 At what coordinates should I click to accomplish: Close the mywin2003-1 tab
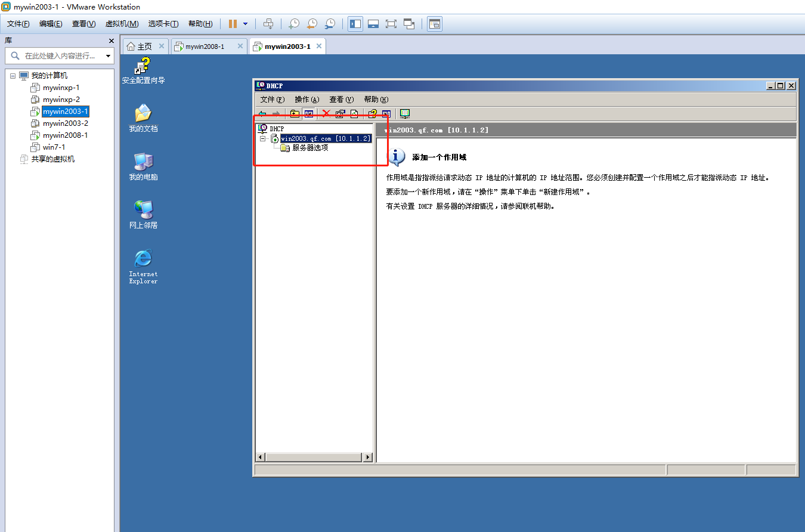319,46
